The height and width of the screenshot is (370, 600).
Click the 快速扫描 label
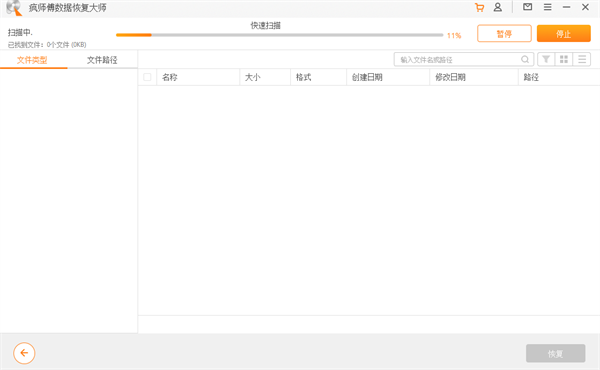(x=266, y=25)
